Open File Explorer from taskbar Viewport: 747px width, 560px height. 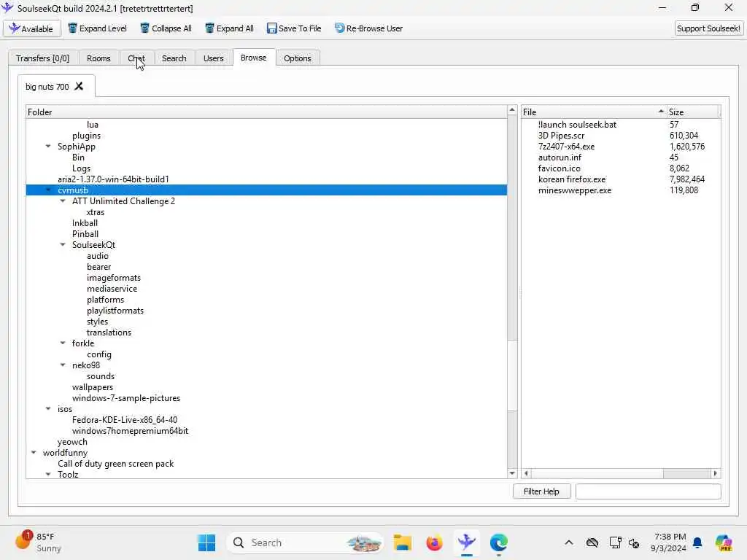tap(403, 542)
